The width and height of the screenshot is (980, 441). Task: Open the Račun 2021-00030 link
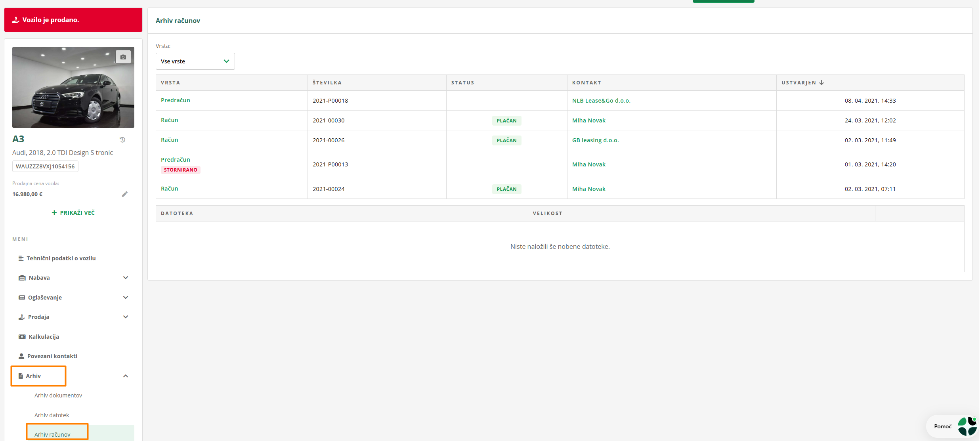(x=169, y=120)
